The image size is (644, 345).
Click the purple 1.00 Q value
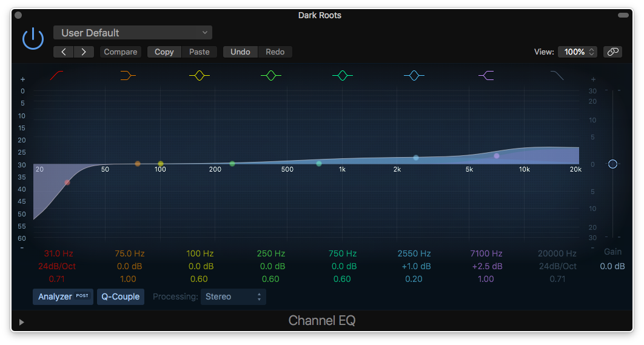[486, 279]
